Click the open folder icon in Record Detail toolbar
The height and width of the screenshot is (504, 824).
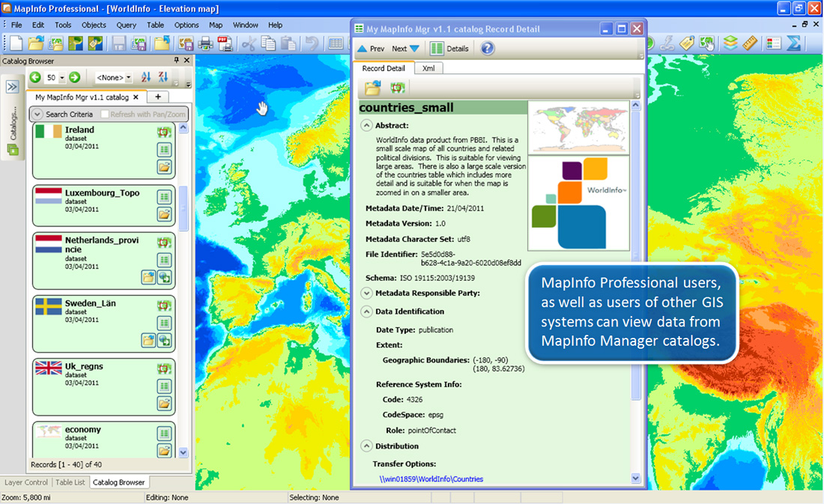372,88
